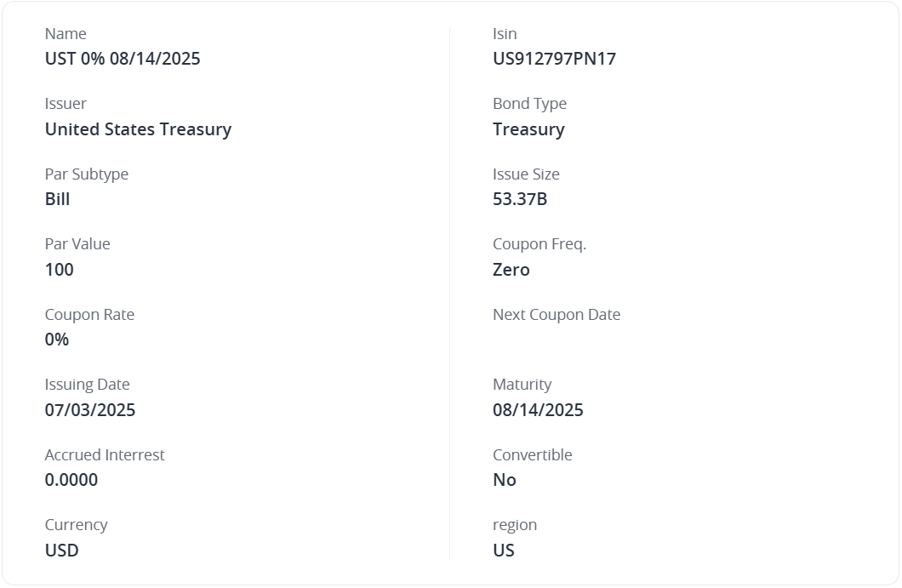The height and width of the screenshot is (588, 902).
Task: Select the ISIN code US912797PN17
Action: pos(554,59)
